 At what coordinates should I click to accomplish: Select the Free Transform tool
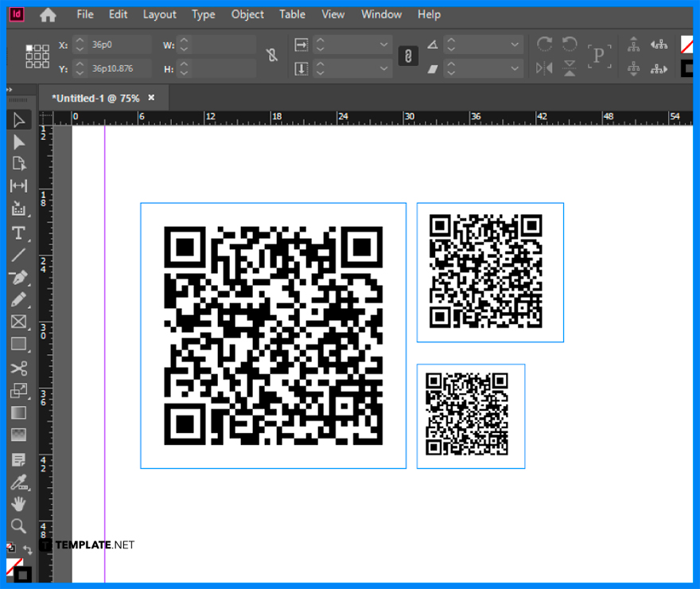pyautogui.click(x=19, y=390)
